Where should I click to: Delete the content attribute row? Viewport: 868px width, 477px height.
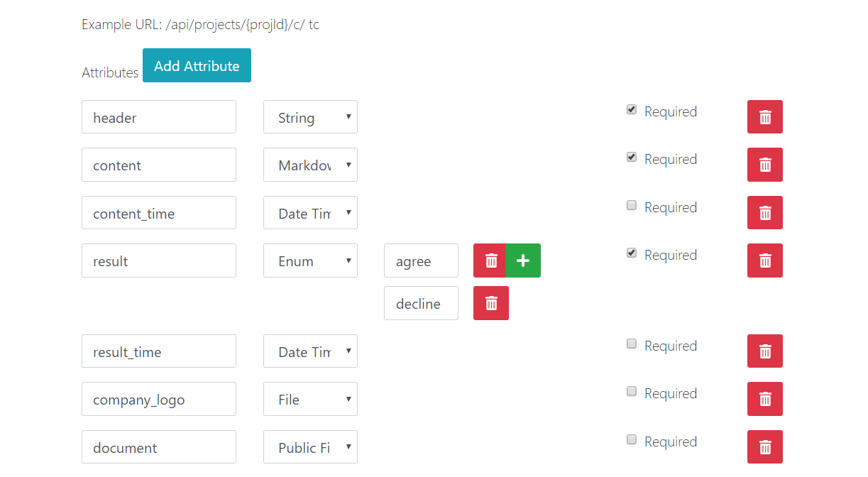764,165
